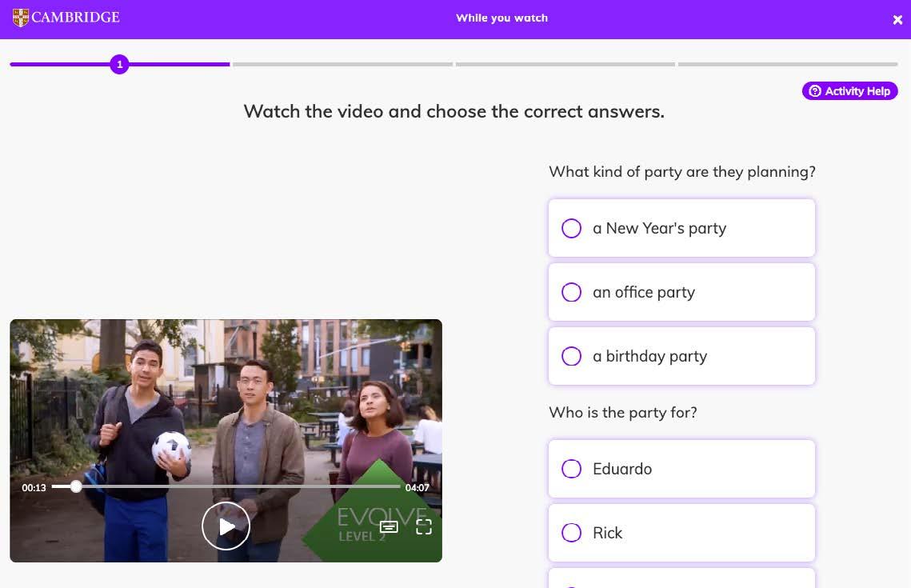Click the step 1 progress marker

119,64
